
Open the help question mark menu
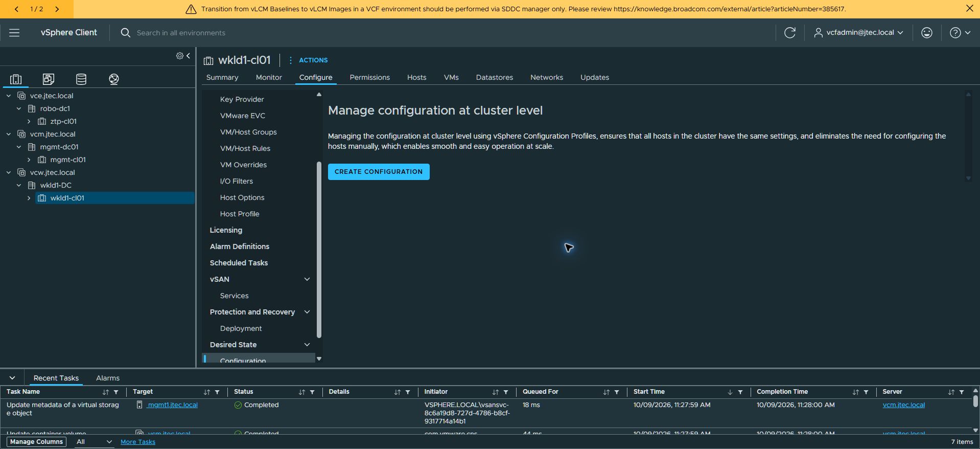click(x=960, y=33)
